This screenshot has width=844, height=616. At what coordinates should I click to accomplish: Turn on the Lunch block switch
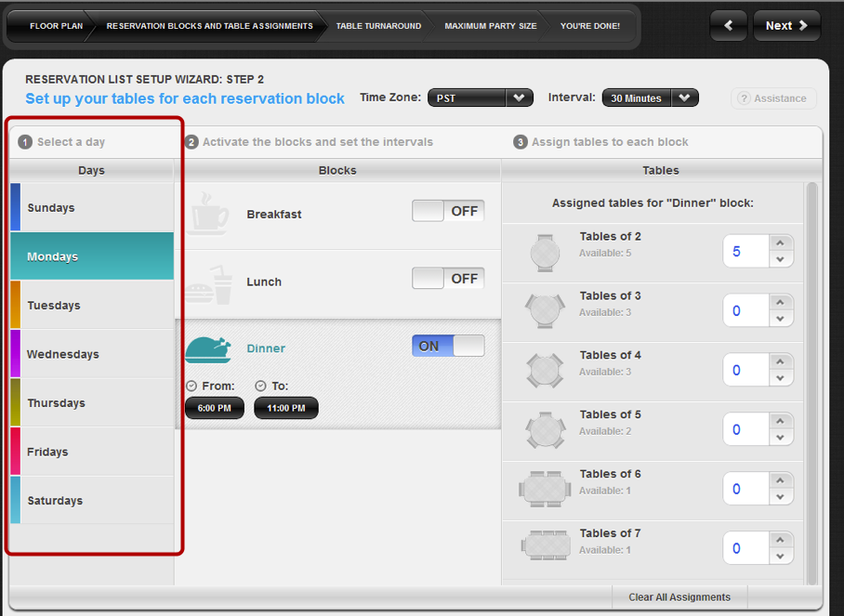pyautogui.click(x=448, y=279)
